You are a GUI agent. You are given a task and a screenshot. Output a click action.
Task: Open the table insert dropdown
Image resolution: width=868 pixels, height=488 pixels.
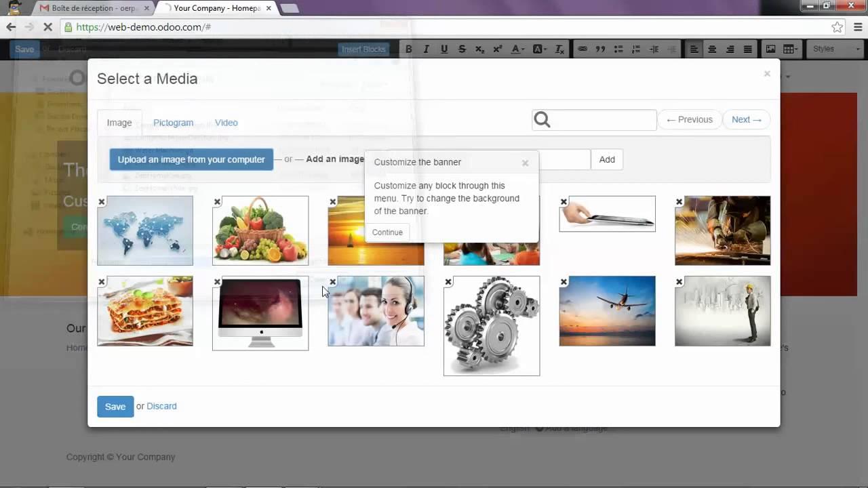click(x=790, y=49)
